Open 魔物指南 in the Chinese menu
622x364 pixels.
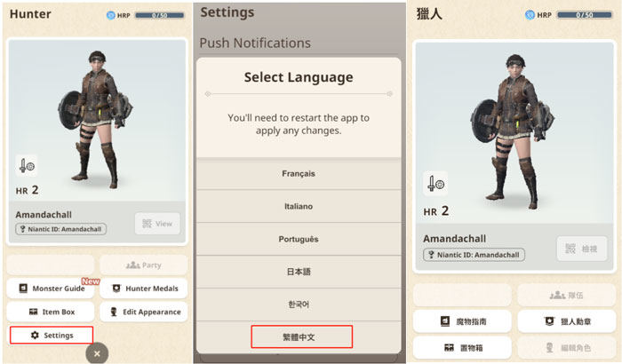point(462,321)
